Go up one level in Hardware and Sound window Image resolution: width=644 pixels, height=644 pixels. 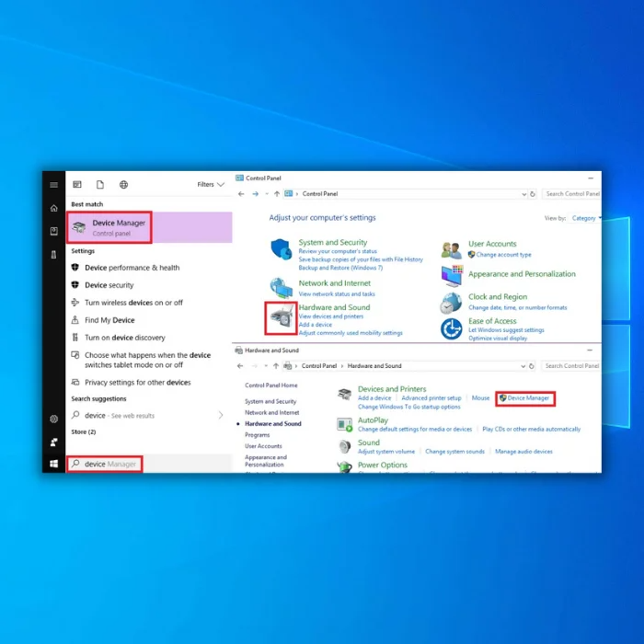pos(276,366)
